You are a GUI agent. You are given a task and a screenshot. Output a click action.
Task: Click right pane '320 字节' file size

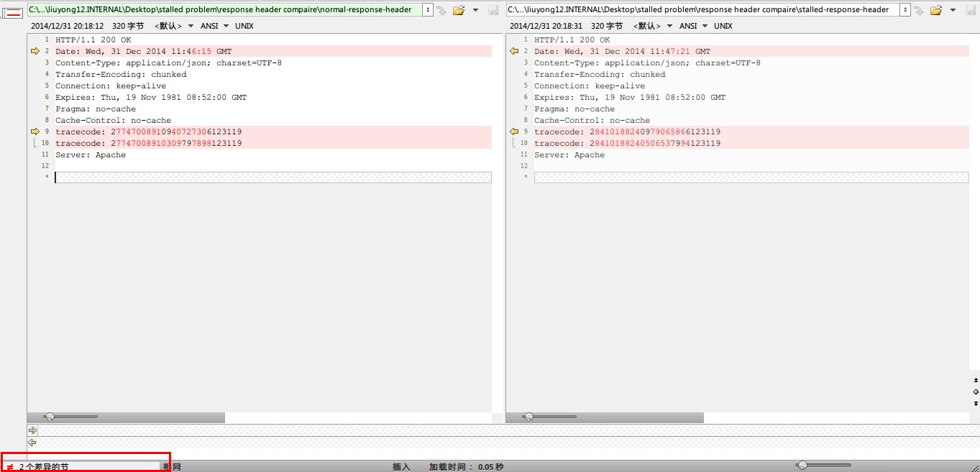(607, 26)
